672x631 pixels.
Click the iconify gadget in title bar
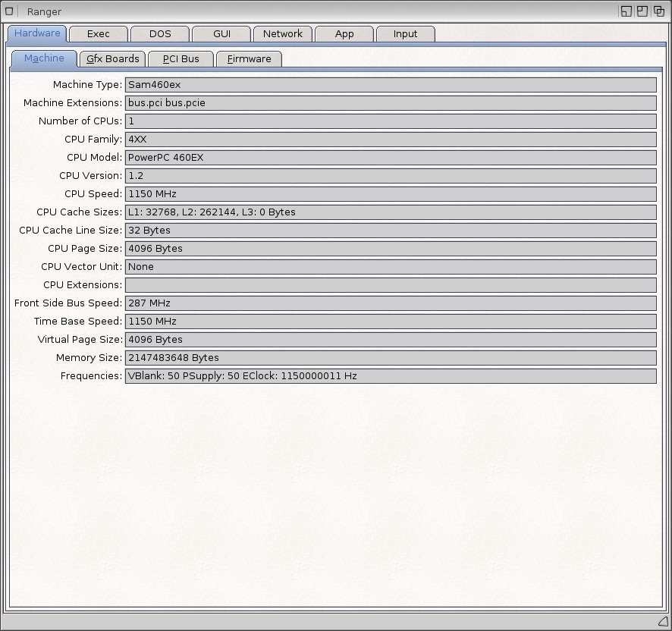(626, 11)
